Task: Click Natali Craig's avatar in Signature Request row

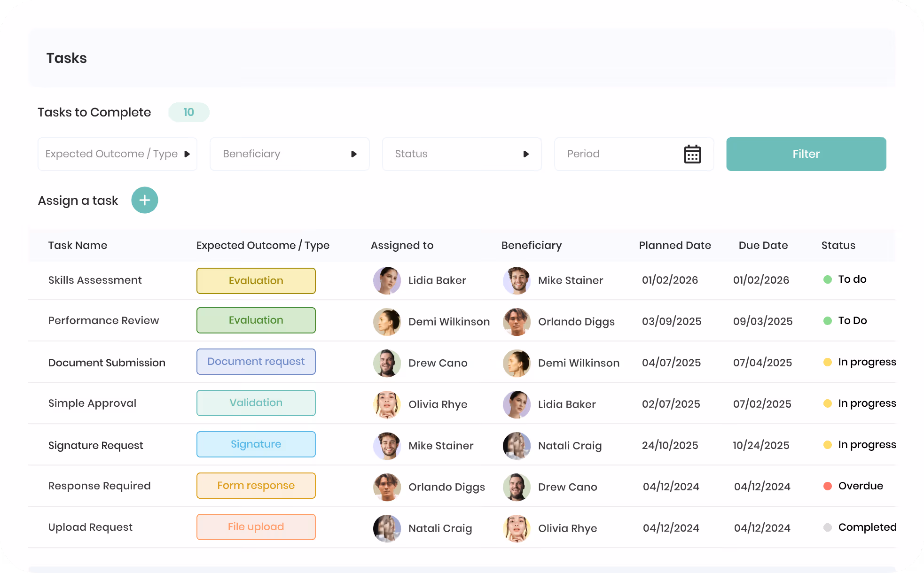Action: pos(517,446)
